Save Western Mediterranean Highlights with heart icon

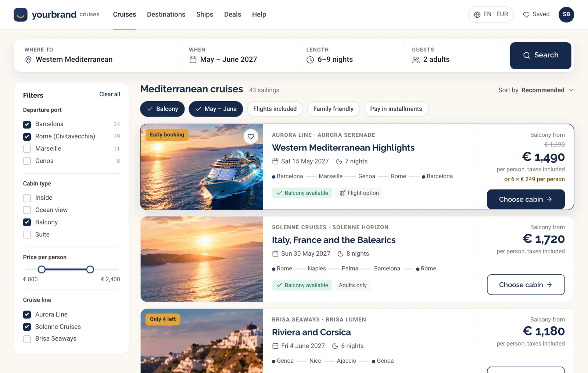251,137
